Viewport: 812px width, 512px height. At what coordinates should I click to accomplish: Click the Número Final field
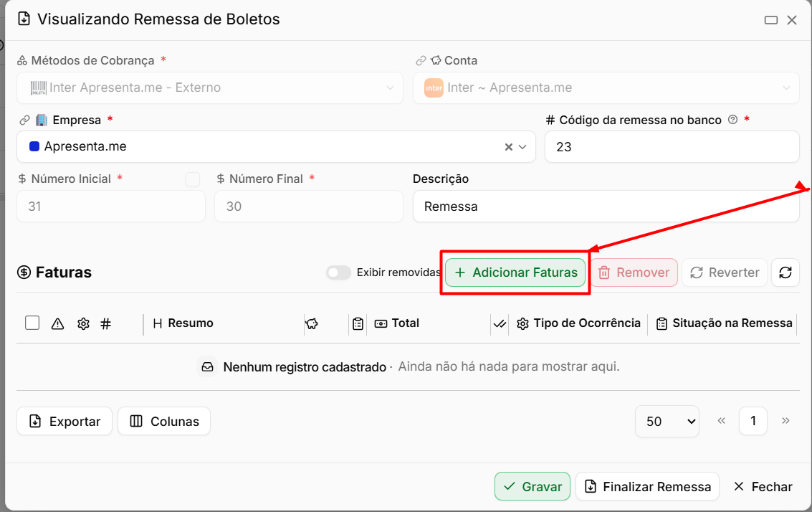(309, 207)
